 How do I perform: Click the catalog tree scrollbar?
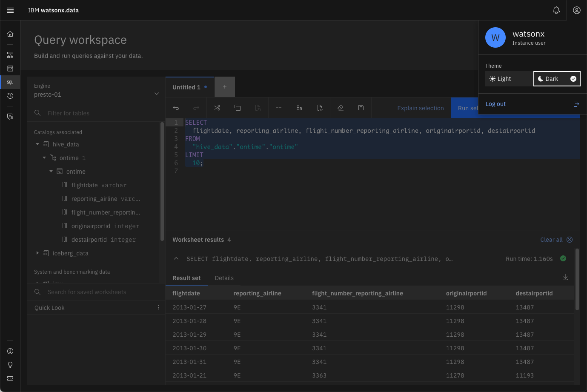click(162, 182)
